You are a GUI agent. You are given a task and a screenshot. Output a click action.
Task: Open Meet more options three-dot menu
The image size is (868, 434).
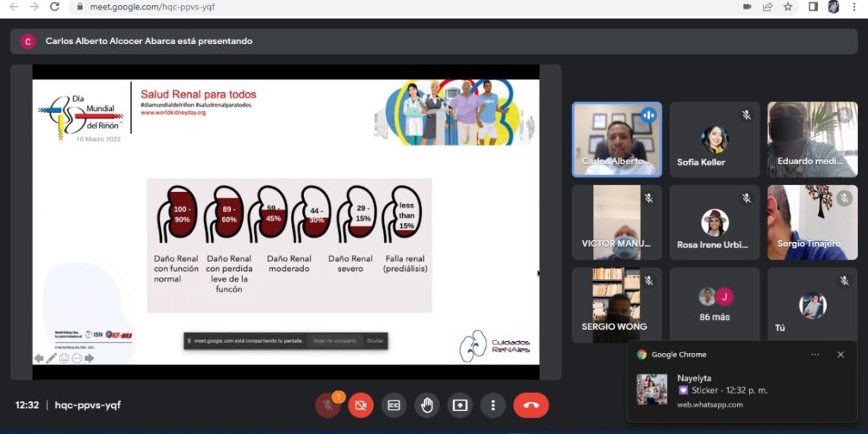(x=493, y=405)
